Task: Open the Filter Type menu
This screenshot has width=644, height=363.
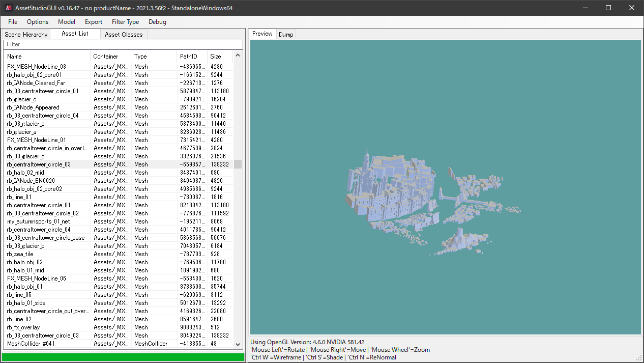Action: coord(125,22)
